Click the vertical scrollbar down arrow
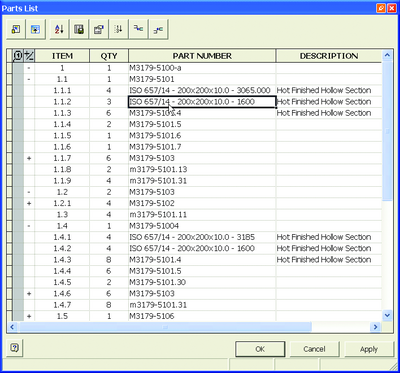 click(x=387, y=315)
